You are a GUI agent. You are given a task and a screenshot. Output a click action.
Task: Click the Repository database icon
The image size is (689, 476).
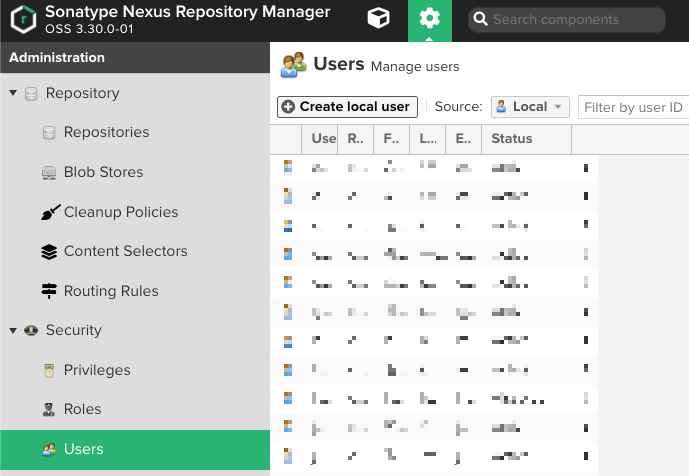(31, 94)
